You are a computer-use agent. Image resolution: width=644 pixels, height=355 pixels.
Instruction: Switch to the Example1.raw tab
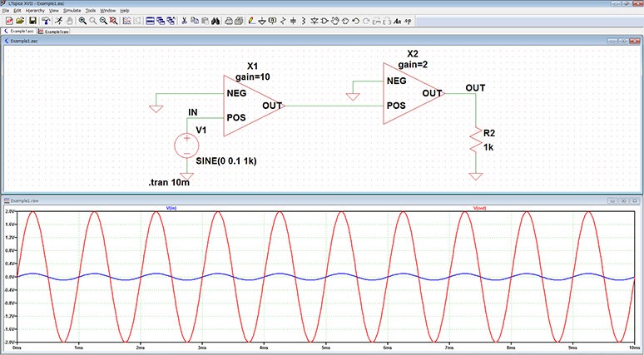point(57,31)
